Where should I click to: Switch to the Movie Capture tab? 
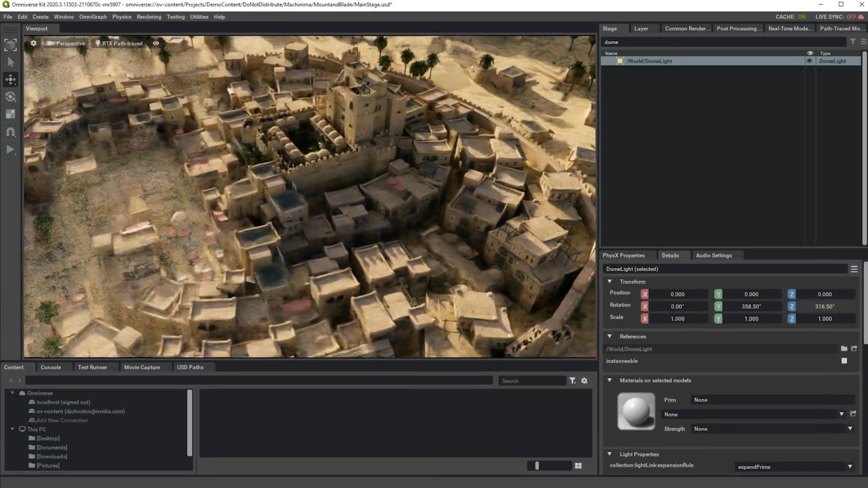pos(142,367)
